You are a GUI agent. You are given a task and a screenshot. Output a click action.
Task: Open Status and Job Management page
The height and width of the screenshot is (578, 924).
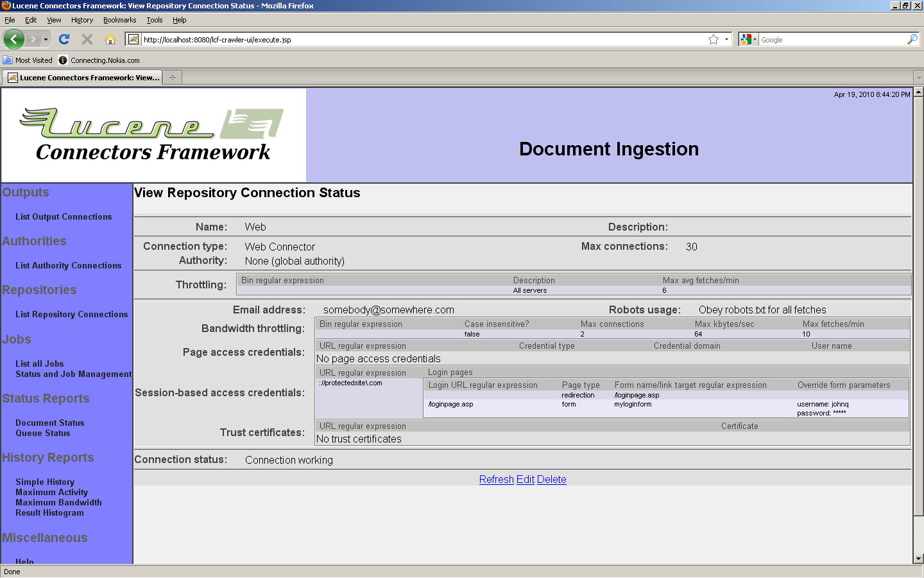73,374
